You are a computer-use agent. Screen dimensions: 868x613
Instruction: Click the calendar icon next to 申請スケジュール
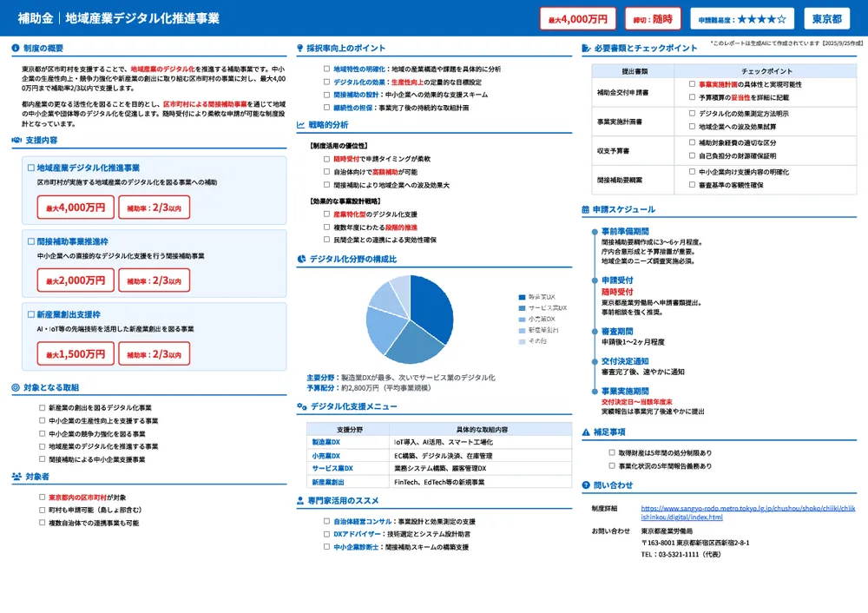point(586,210)
